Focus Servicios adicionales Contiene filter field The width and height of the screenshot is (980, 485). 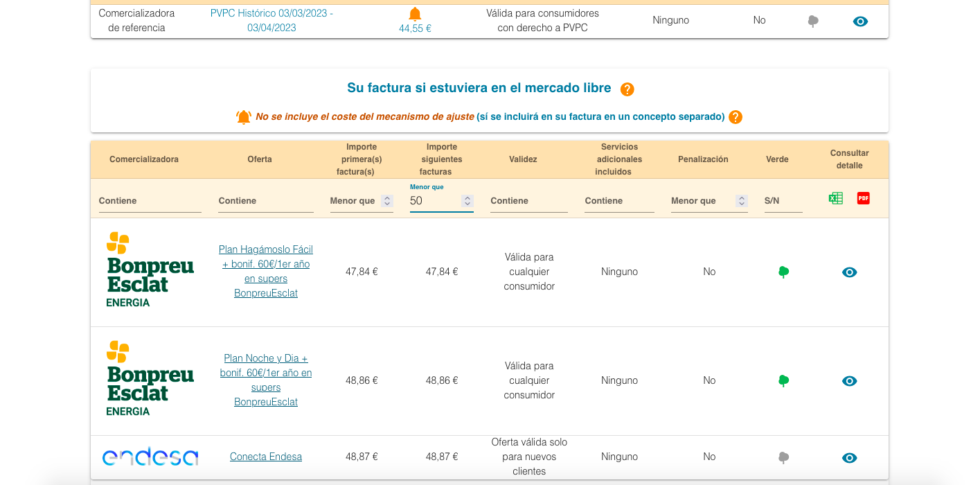pos(619,201)
